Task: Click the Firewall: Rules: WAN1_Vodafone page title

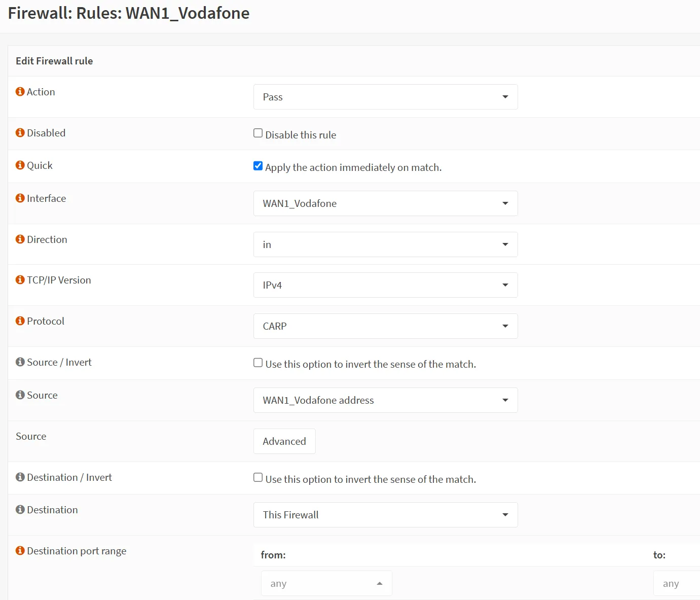Action: 129,13
